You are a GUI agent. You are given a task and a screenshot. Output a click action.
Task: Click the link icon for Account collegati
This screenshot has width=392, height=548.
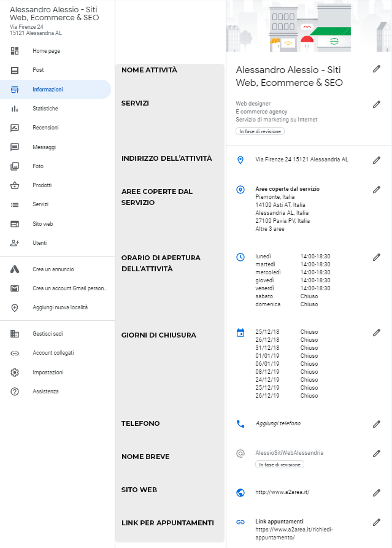click(15, 353)
